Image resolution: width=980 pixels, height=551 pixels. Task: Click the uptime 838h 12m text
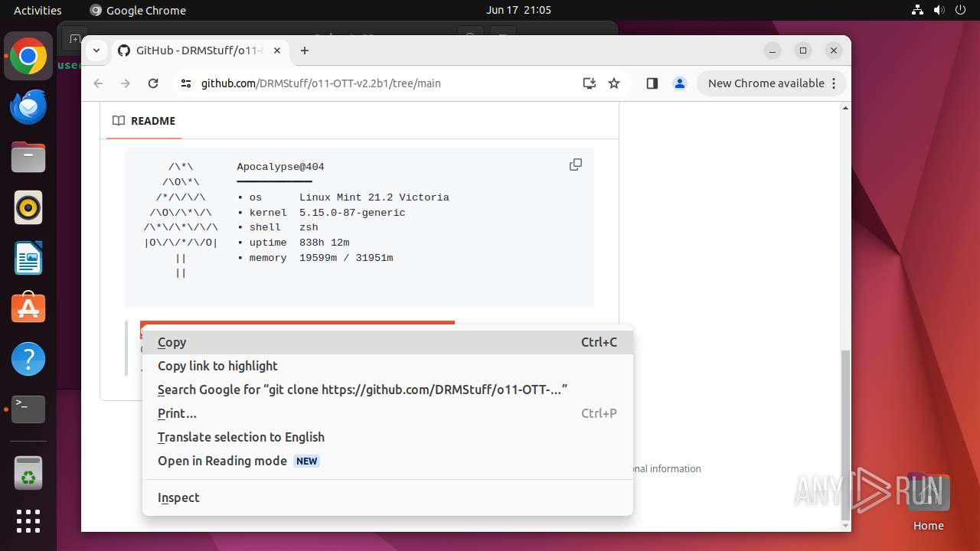click(299, 243)
